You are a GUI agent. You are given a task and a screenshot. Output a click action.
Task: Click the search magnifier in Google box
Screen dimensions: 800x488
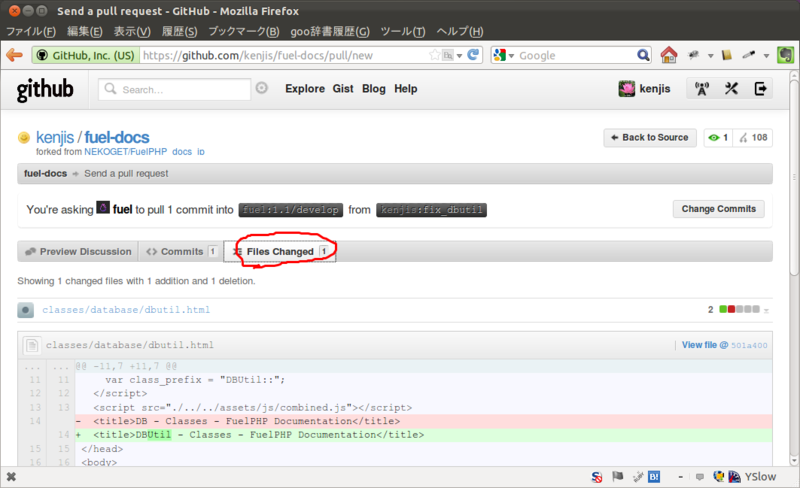click(643, 55)
